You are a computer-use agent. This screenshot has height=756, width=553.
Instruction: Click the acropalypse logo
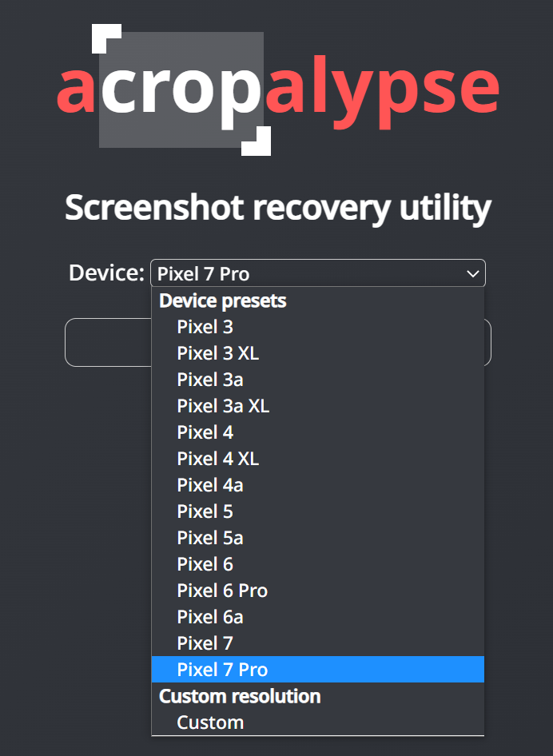[277, 89]
